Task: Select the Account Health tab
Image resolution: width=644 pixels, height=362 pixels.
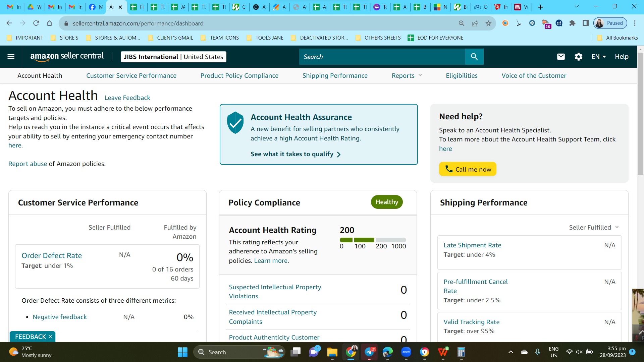Action: coord(40,76)
